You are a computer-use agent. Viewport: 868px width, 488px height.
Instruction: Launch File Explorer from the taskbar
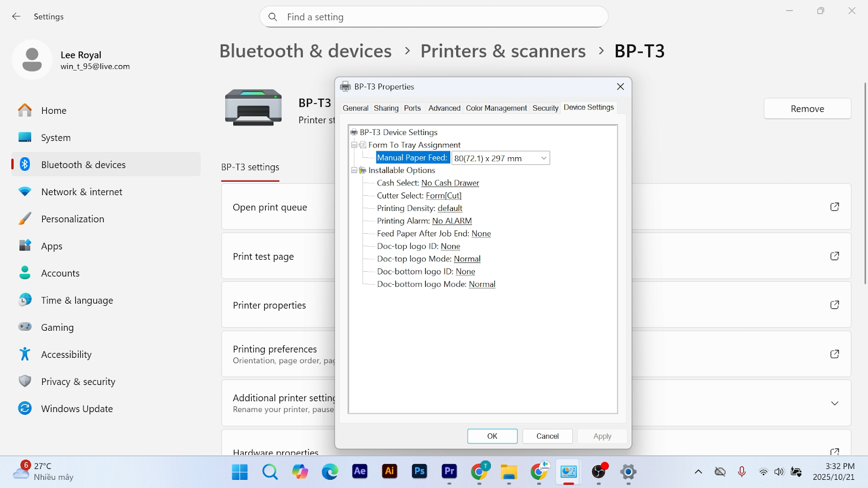click(509, 472)
